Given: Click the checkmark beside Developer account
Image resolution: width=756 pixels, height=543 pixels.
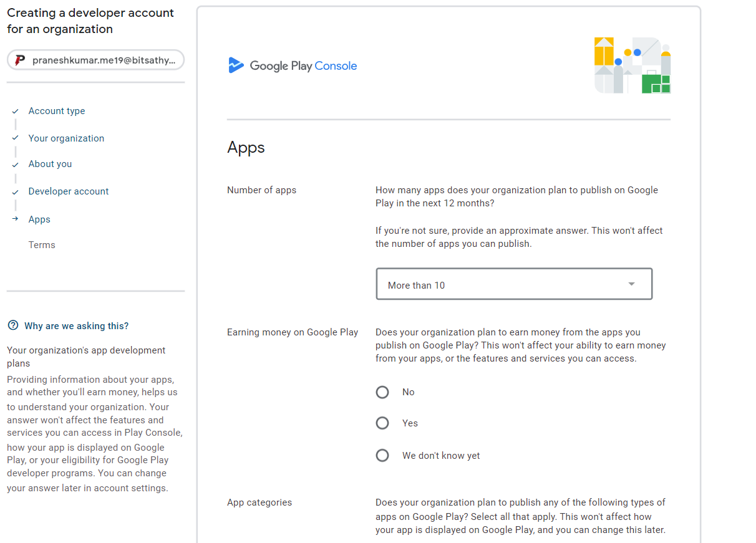Looking at the screenshot, I should [x=16, y=192].
